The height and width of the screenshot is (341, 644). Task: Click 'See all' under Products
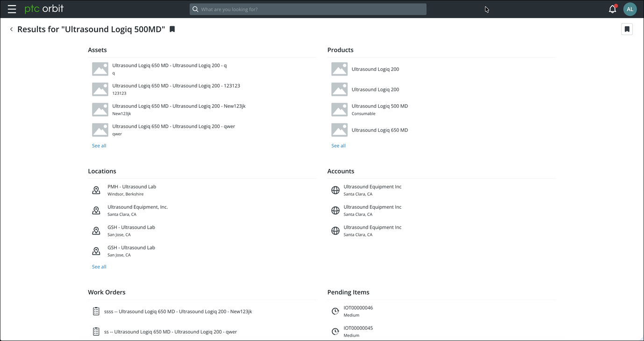pos(338,146)
